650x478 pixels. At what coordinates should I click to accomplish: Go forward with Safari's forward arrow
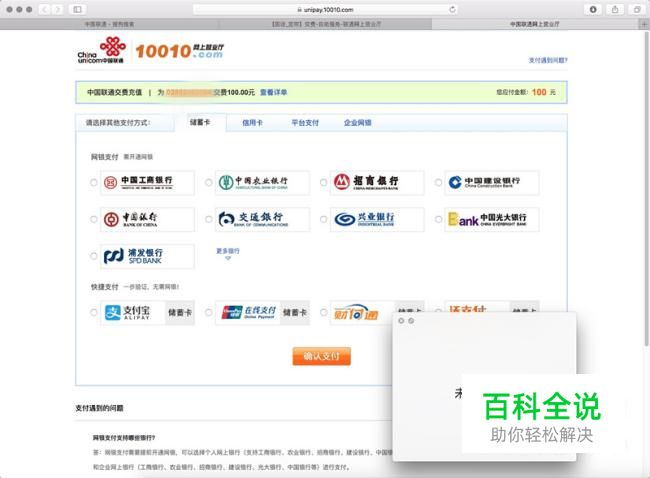point(58,9)
